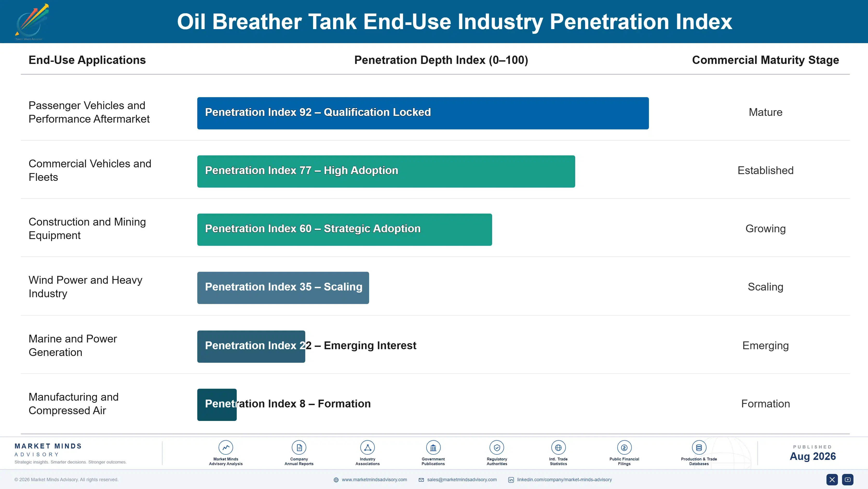Click the LinkedIn icon in footer
Viewport: 868px width, 489px height.
511,480
